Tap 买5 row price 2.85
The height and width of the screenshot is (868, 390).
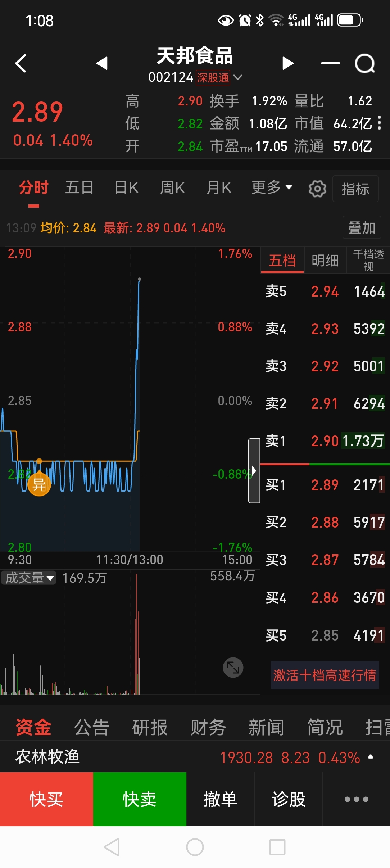pyautogui.click(x=325, y=636)
